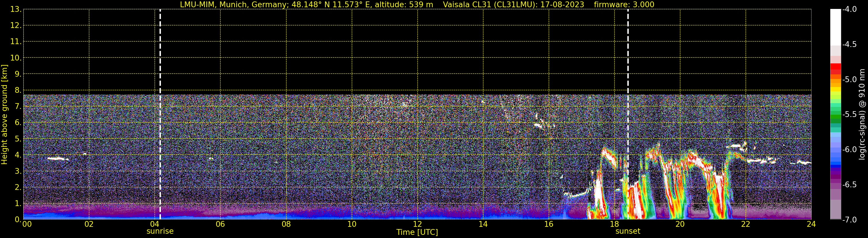Click the '14' time axis tick label
The height and width of the screenshot is (238, 868).
click(483, 224)
